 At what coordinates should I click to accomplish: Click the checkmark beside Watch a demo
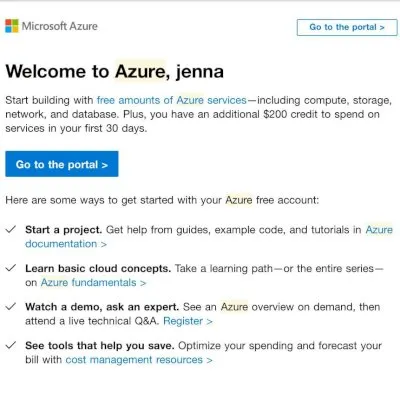tap(11, 306)
